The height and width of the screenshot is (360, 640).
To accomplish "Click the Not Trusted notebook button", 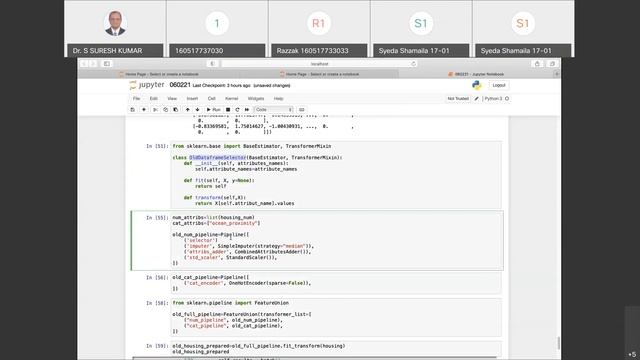I will (458, 99).
